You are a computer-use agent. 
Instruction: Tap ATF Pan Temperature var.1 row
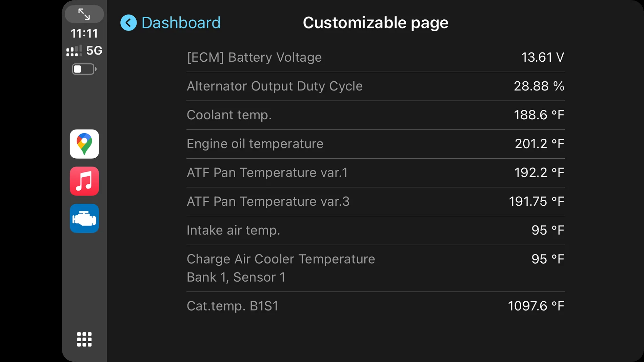click(375, 173)
